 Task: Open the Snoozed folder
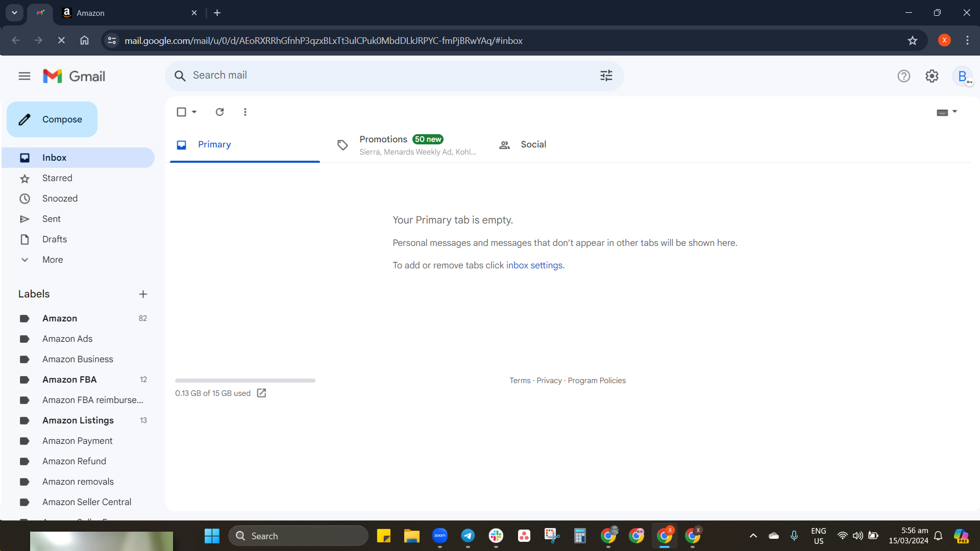(x=78, y=198)
